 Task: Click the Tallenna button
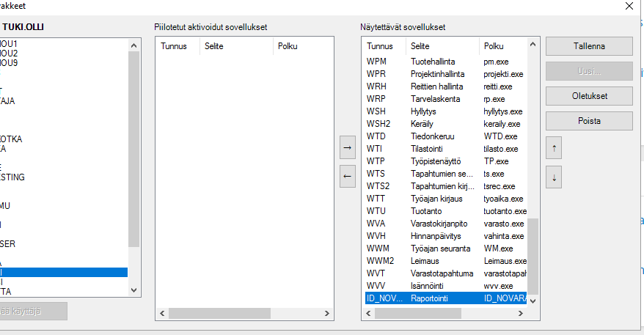tap(589, 46)
